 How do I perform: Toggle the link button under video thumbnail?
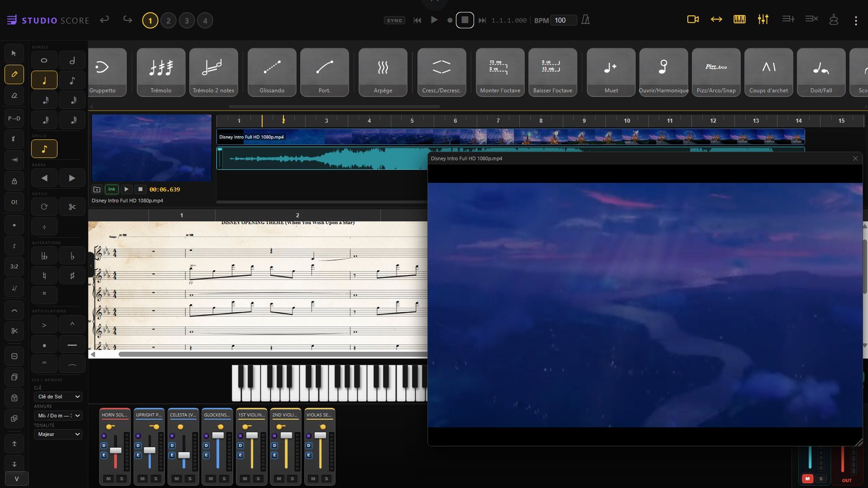click(111, 189)
